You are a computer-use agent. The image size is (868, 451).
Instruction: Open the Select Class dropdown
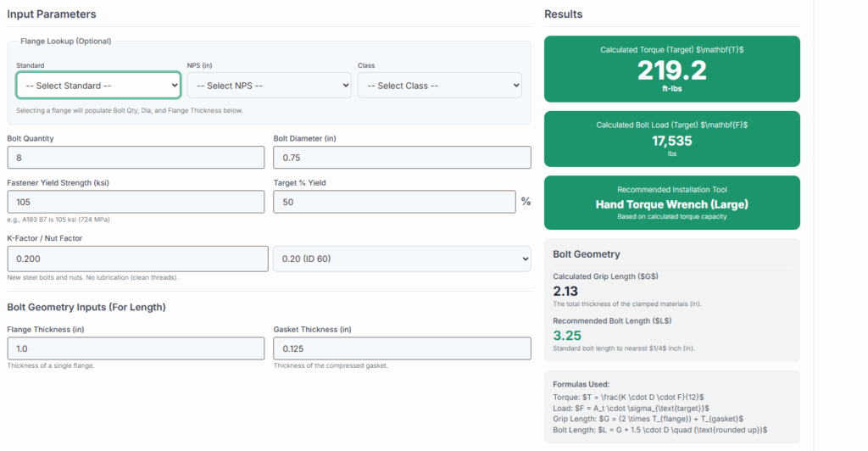440,86
